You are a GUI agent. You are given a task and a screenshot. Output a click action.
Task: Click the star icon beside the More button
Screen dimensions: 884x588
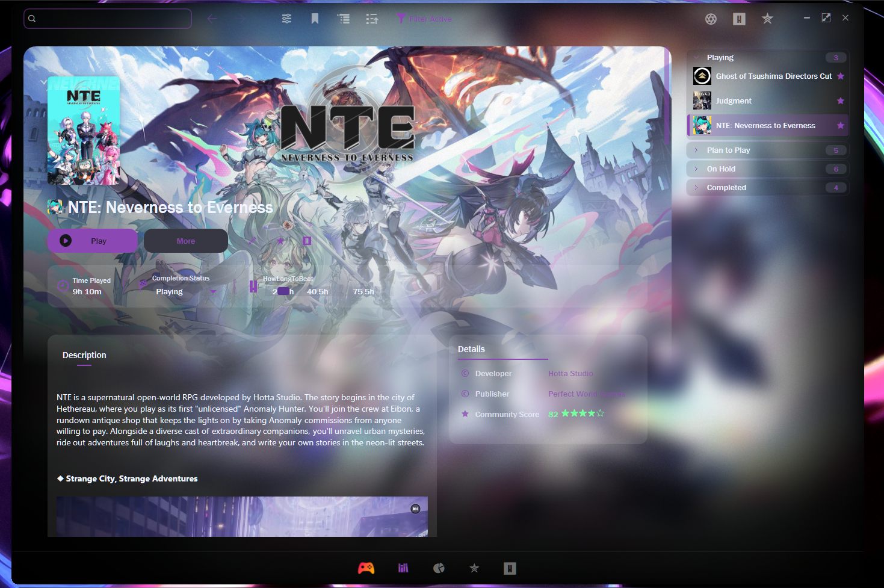tap(280, 241)
